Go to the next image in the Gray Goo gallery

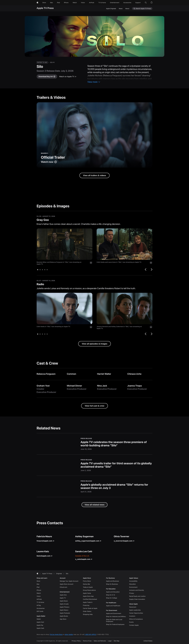152,269
